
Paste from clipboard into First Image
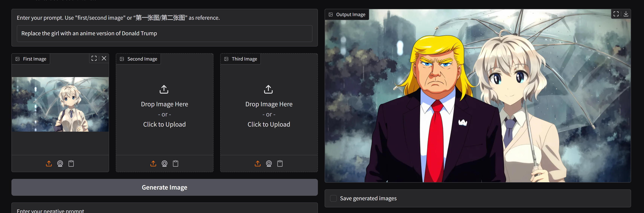tap(71, 164)
